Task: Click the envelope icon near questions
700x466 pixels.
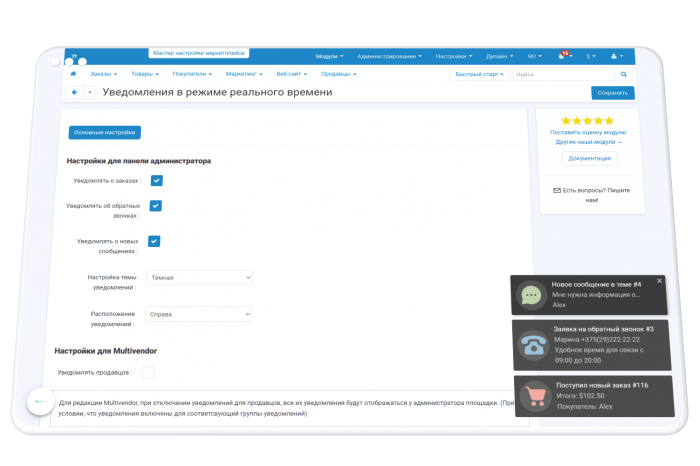Action: pos(557,191)
